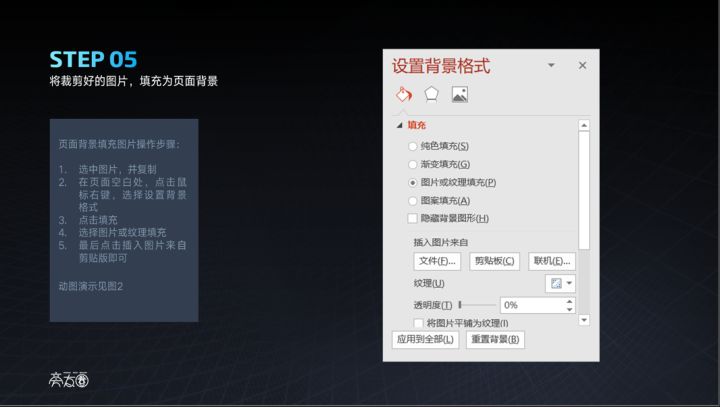Click the 动图演示见图2 text
Screen dimensions: 720x407
click(x=90, y=286)
